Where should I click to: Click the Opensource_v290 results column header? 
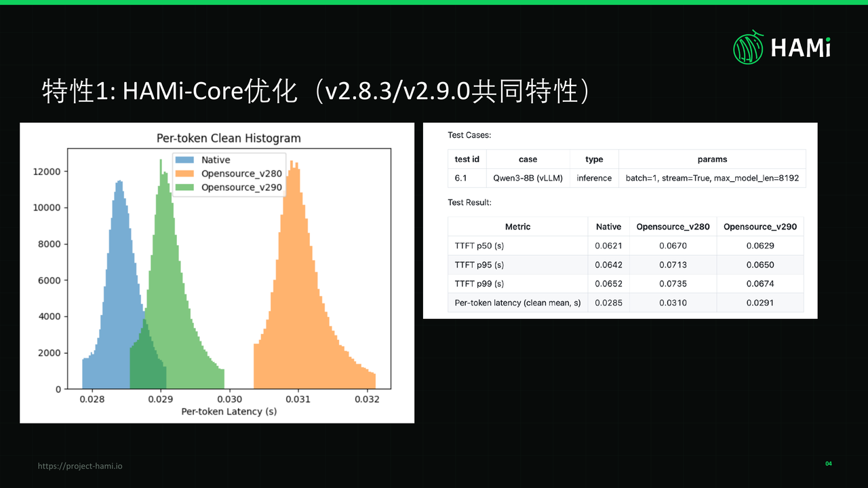tap(760, 227)
